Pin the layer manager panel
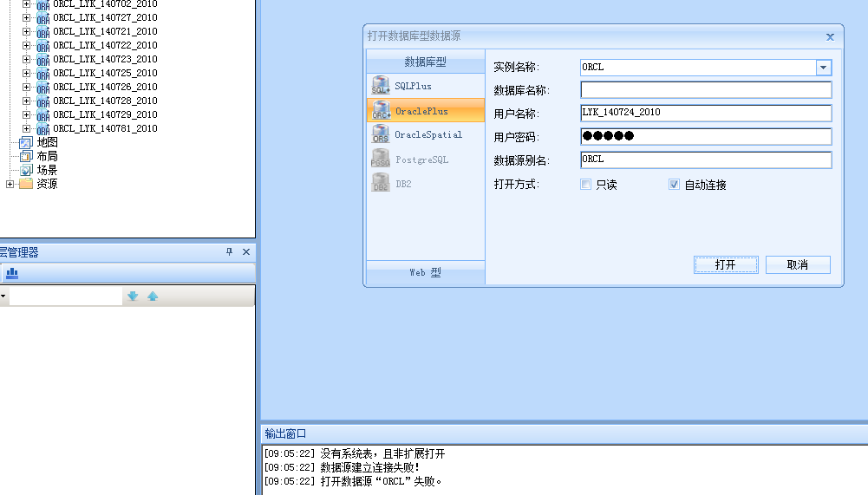Viewport: 868px width, 495px height. pos(229,252)
